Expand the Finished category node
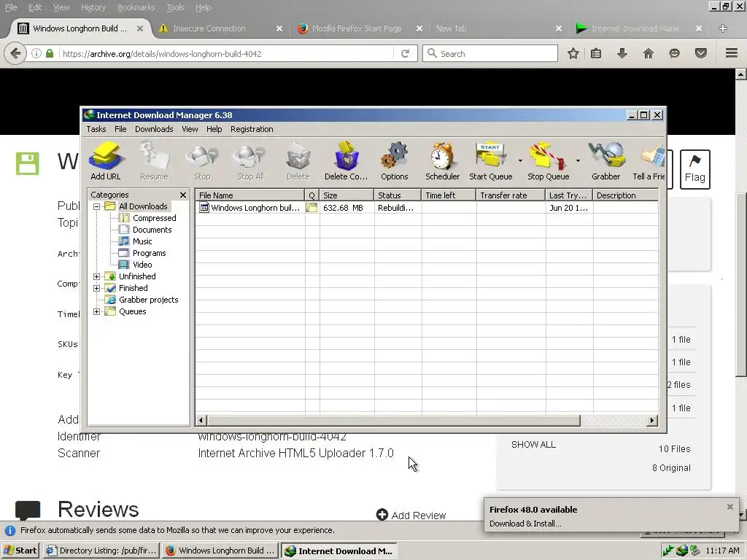This screenshot has width=747, height=560. point(97,288)
